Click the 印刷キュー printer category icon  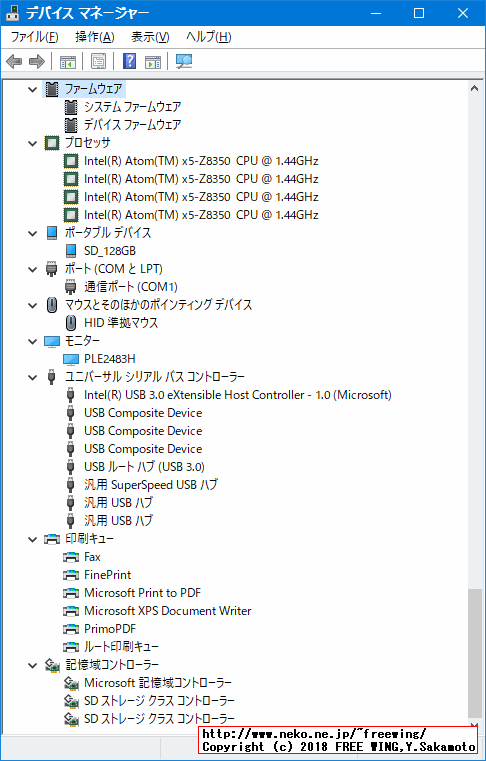click(51, 539)
